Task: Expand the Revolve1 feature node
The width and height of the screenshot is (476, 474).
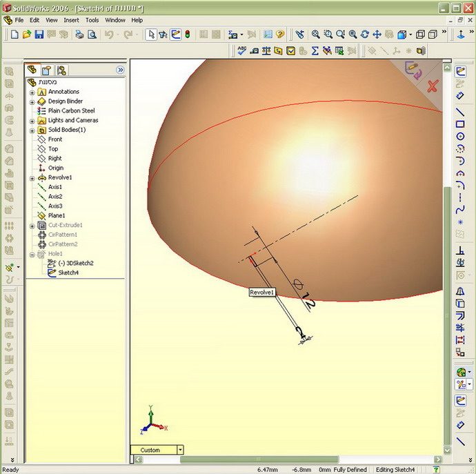Action: [x=32, y=177]
